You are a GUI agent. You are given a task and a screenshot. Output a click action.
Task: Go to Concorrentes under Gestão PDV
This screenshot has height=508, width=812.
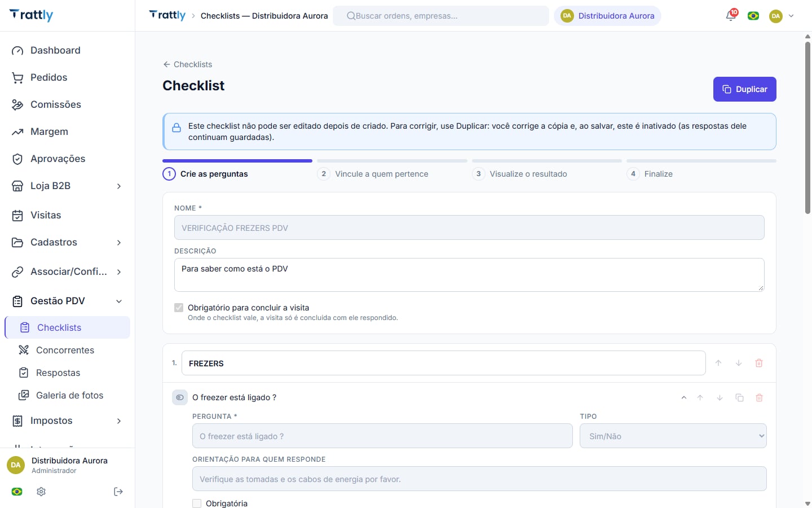pos(67,350)
